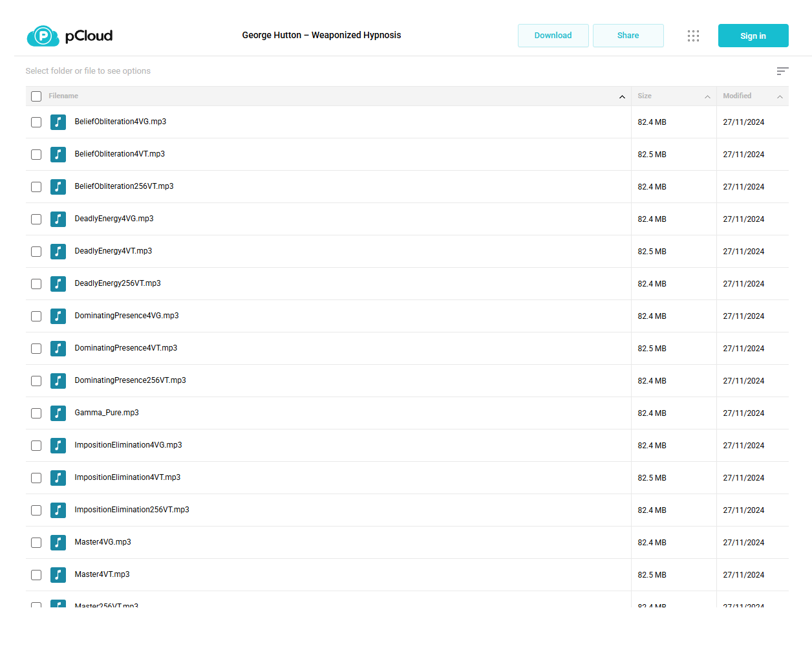Open DominatingPresence256VT.mp3 file name

[130, 380]
